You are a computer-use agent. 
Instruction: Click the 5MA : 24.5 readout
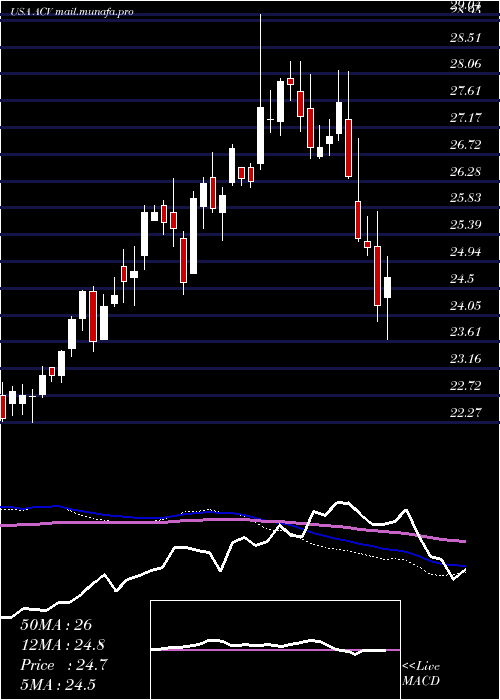58,684
